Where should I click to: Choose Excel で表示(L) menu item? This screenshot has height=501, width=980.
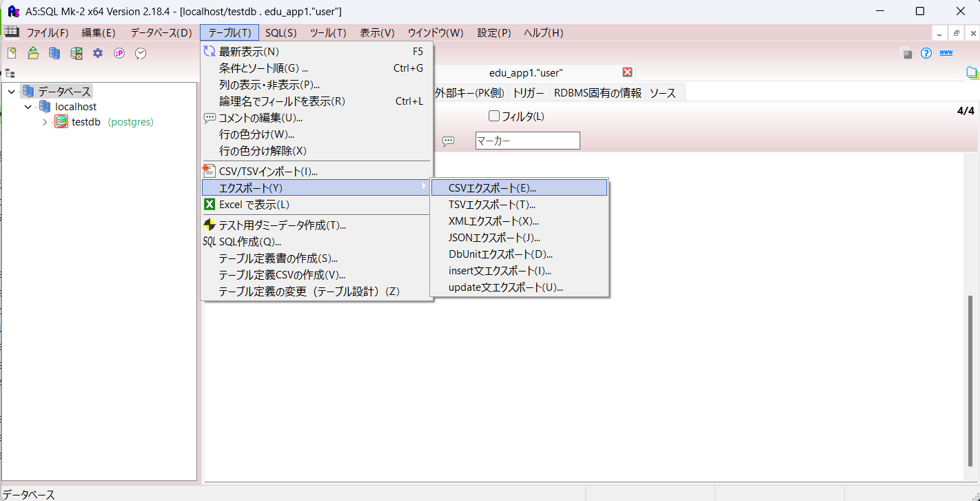(316, 204)
